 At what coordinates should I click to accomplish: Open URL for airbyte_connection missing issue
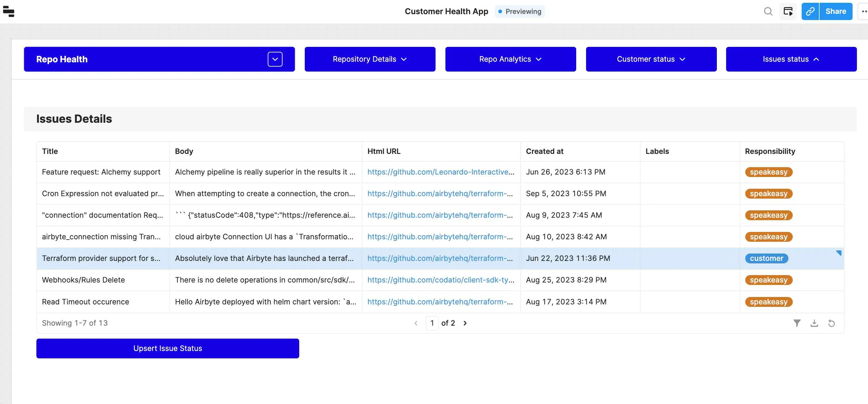click(440, 237)
